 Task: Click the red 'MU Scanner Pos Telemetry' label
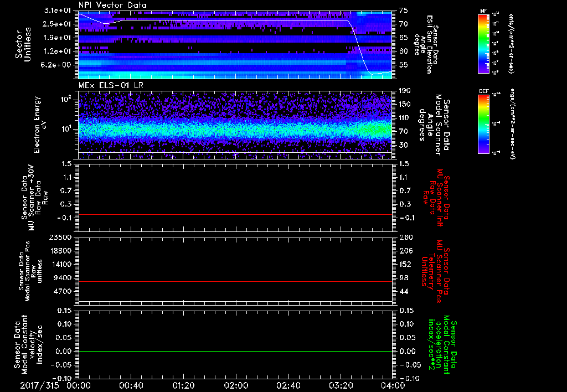coord(434,272)
